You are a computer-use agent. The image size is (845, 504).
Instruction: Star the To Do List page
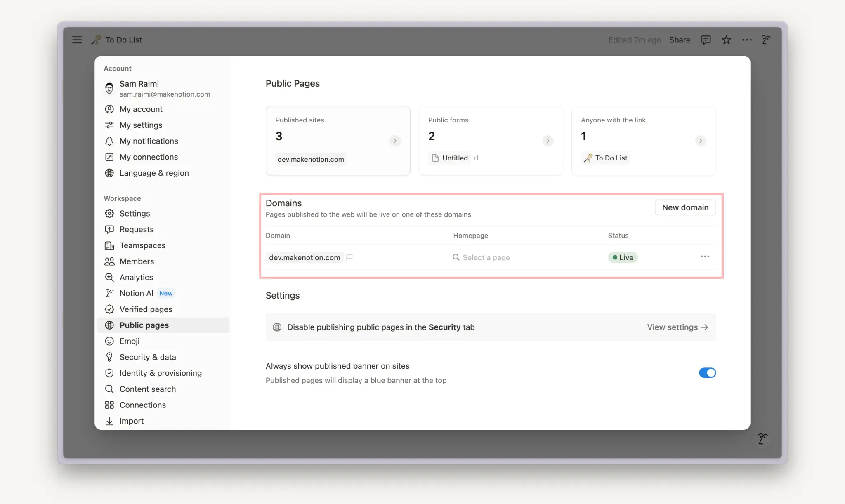(x=726, y=40)
